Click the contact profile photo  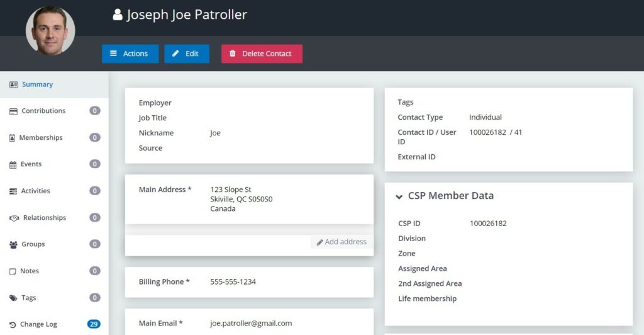point(50,30)
